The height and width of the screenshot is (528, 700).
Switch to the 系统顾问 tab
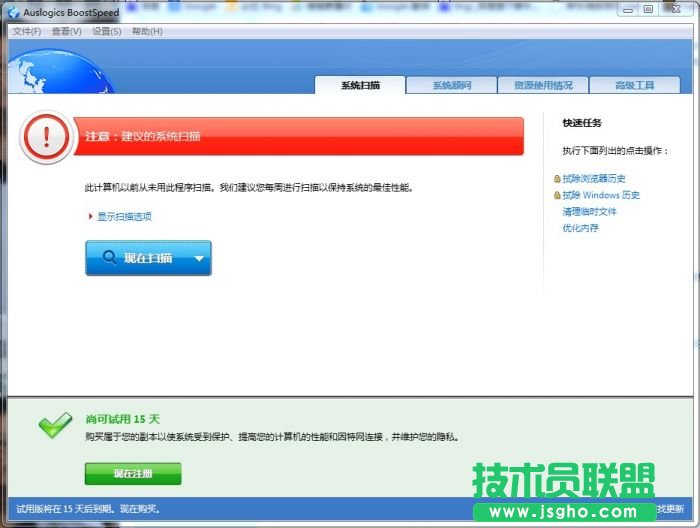[x=452, y=85]
